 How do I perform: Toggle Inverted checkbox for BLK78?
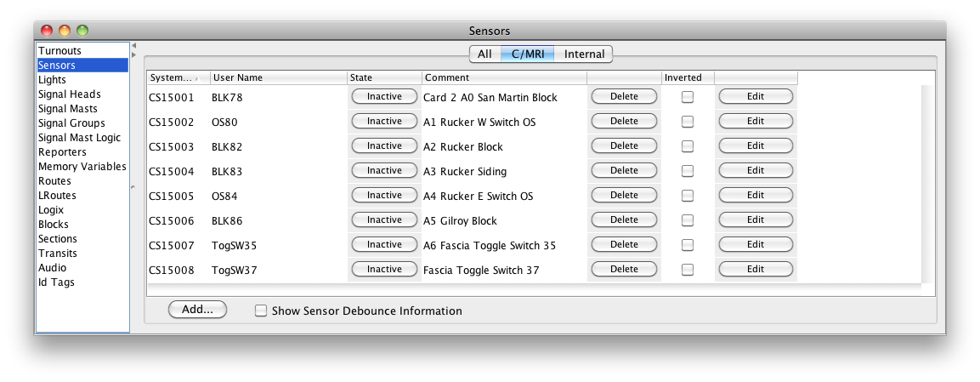688,97
